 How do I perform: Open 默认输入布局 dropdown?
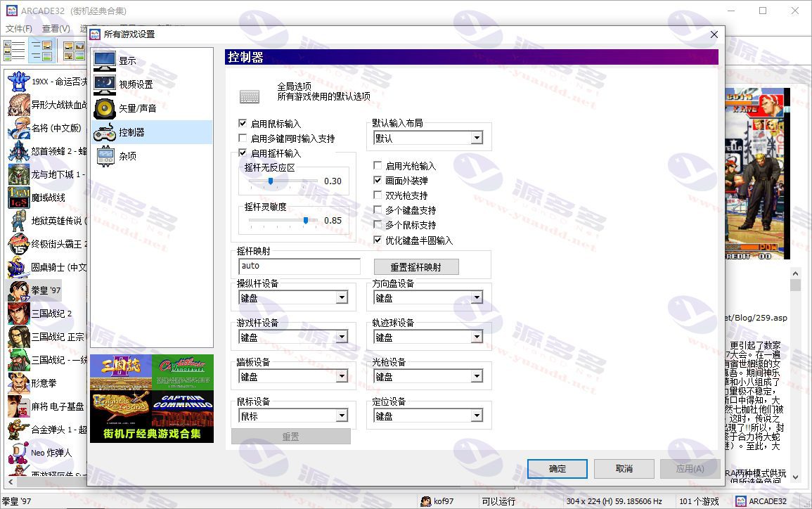[x=428, y=138]
